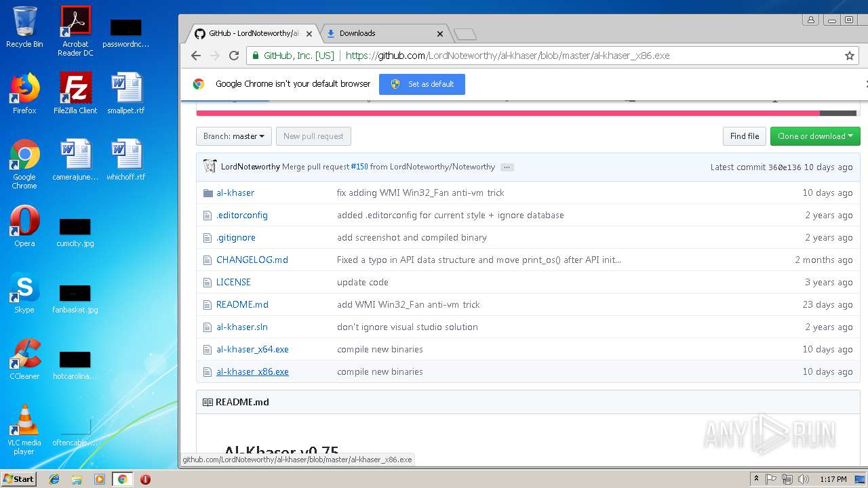The height and width of the screenshot is (488, 868).
Task: Expand the commit message ellipsis
Action: pyautogui.click(x=507, y=167)
